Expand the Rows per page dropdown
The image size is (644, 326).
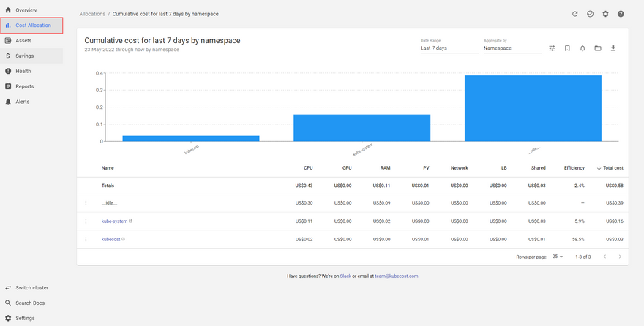(558, 257)
